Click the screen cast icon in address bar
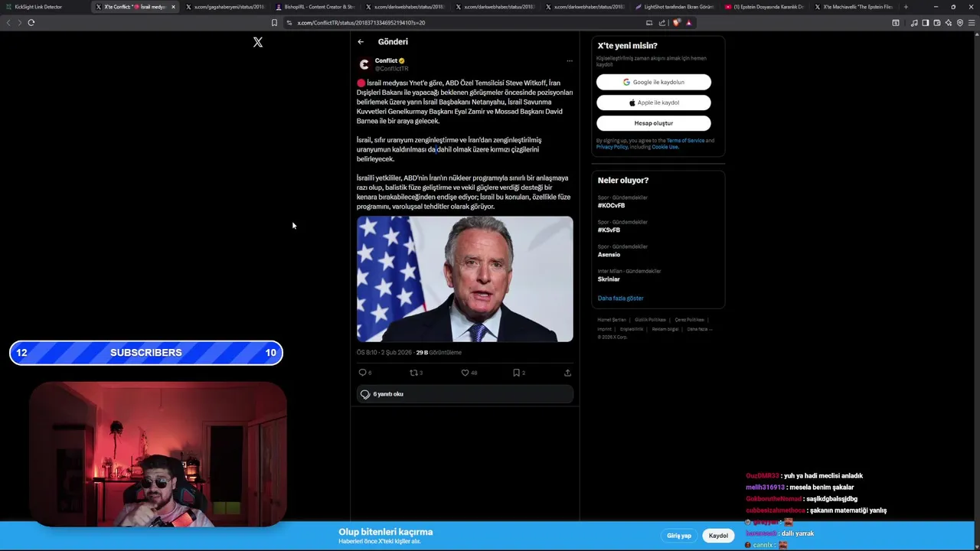The height and width of the screenshot is (551, 980). (x=649, y=23)
